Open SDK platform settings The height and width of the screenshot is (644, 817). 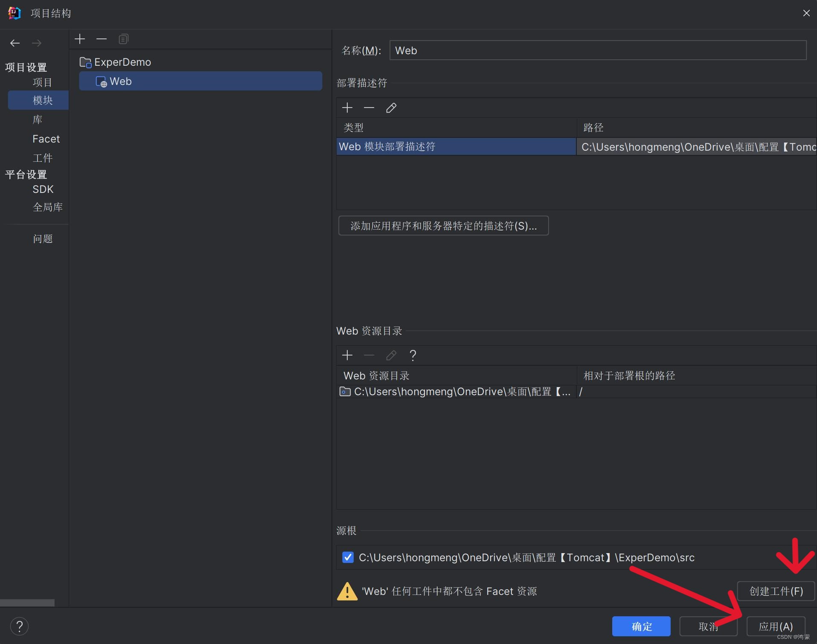[43, 189]
